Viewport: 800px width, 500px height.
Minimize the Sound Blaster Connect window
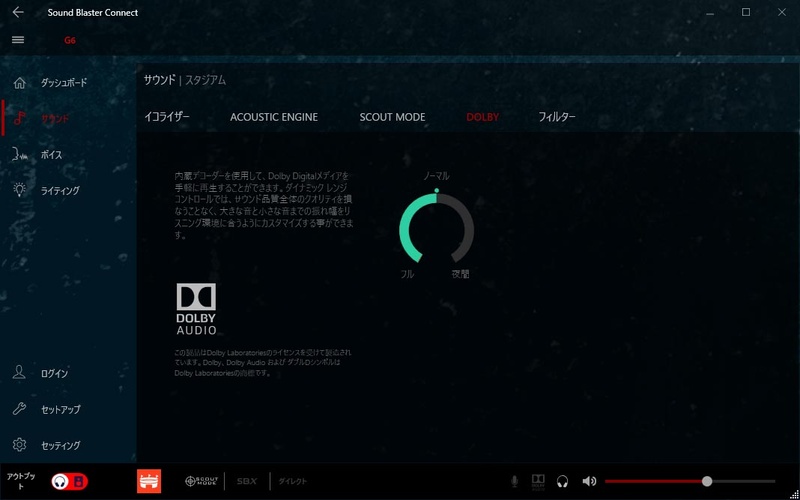(710, 12)
